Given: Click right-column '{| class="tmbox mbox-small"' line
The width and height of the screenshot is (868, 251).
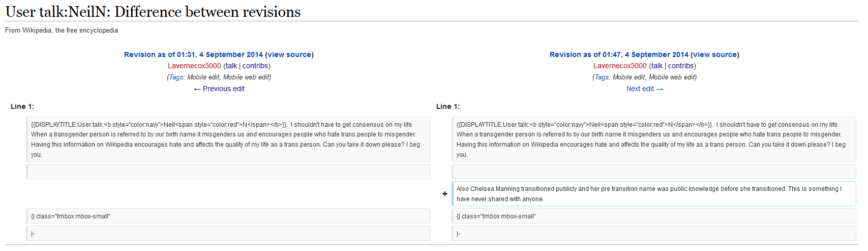Looking at the screenshot, I should click(x=654, y=216).
